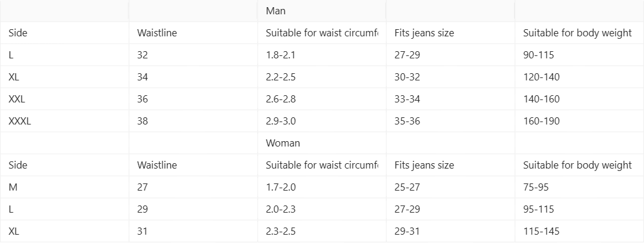Click the 30-32 jeans size cell

[408, 77]
